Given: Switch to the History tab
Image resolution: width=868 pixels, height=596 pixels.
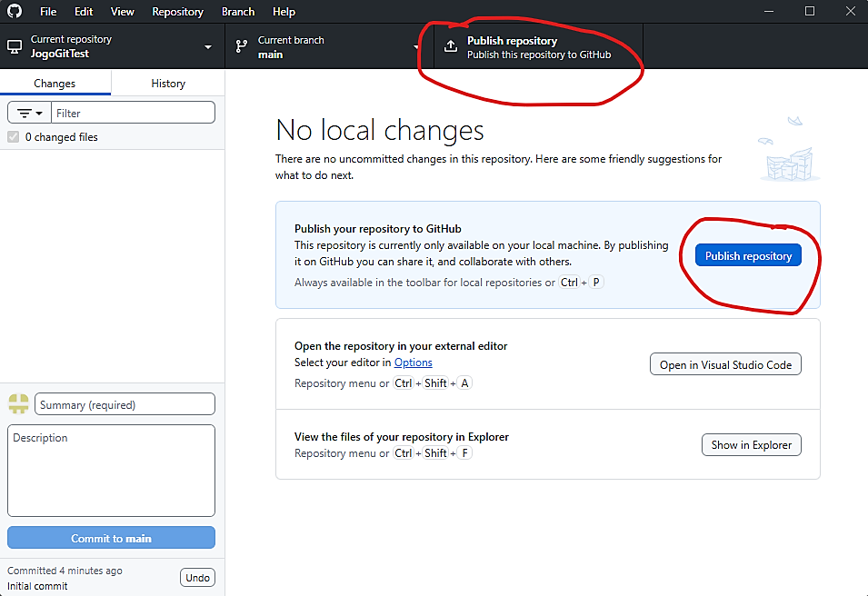Looking at the screenshot, I should click(x=168, y=84).
